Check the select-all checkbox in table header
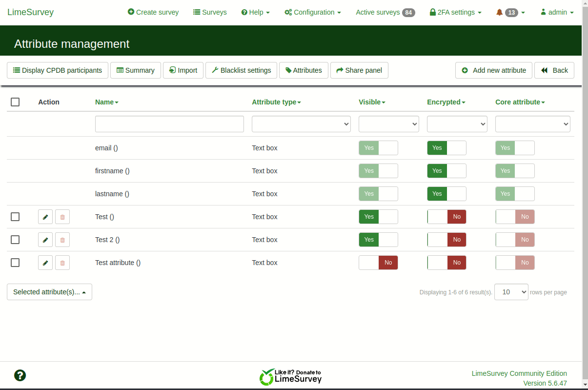The image size is (588, 390). coord(15,102)
